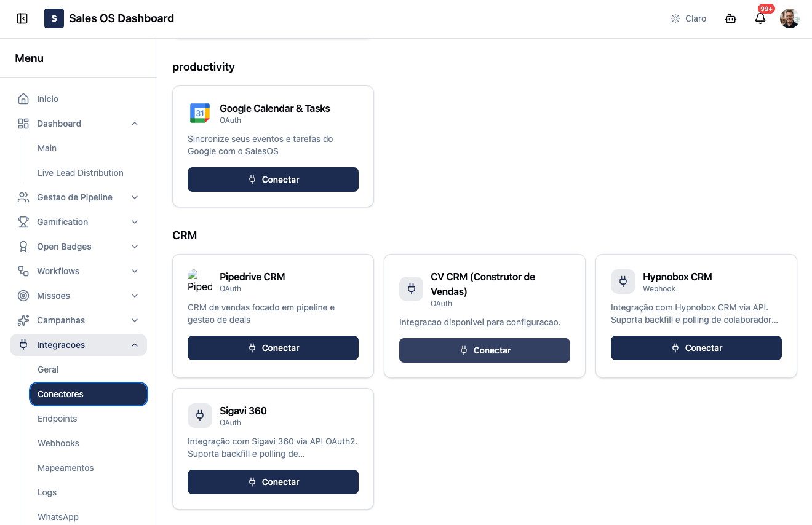Image resolution: width=812 pixels, height=525 pixels.
Task: Click the Sales OS logo badge
Action: pos(54,18)
